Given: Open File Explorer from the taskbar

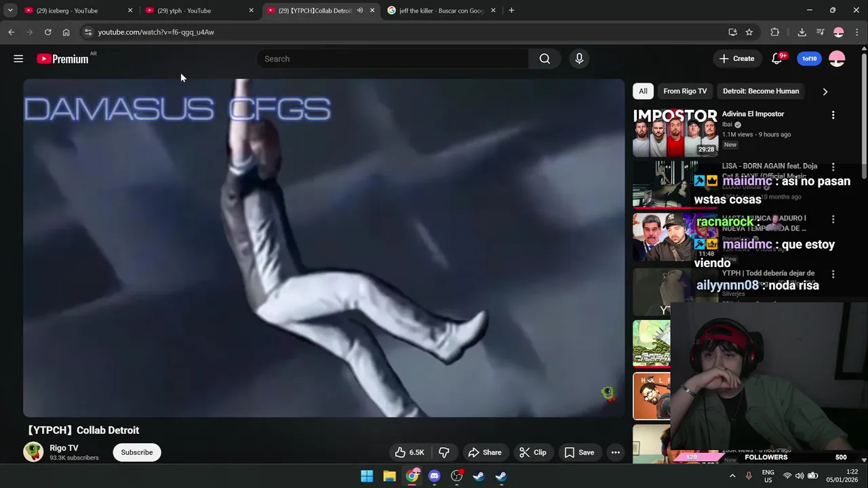Looking at the screenshot, I should click(389, 476).
